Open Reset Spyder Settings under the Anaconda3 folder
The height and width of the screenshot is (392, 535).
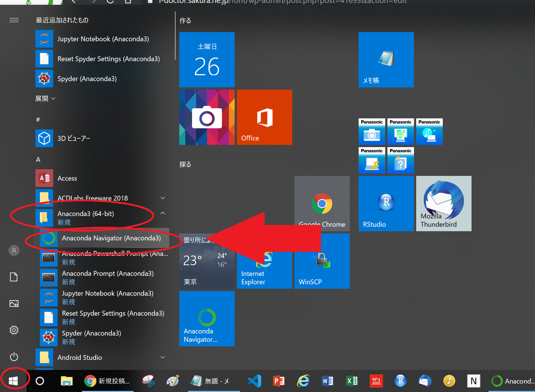(105, 318)
